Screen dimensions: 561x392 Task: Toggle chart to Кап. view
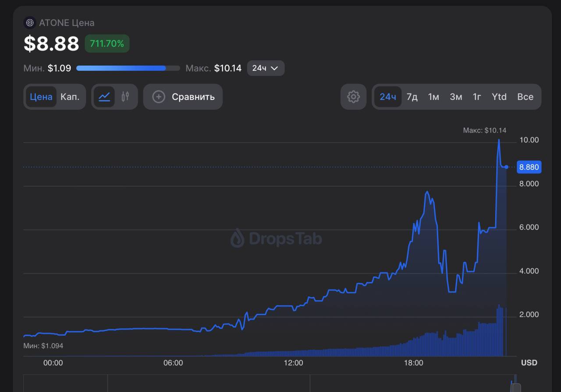pos(70,97)
